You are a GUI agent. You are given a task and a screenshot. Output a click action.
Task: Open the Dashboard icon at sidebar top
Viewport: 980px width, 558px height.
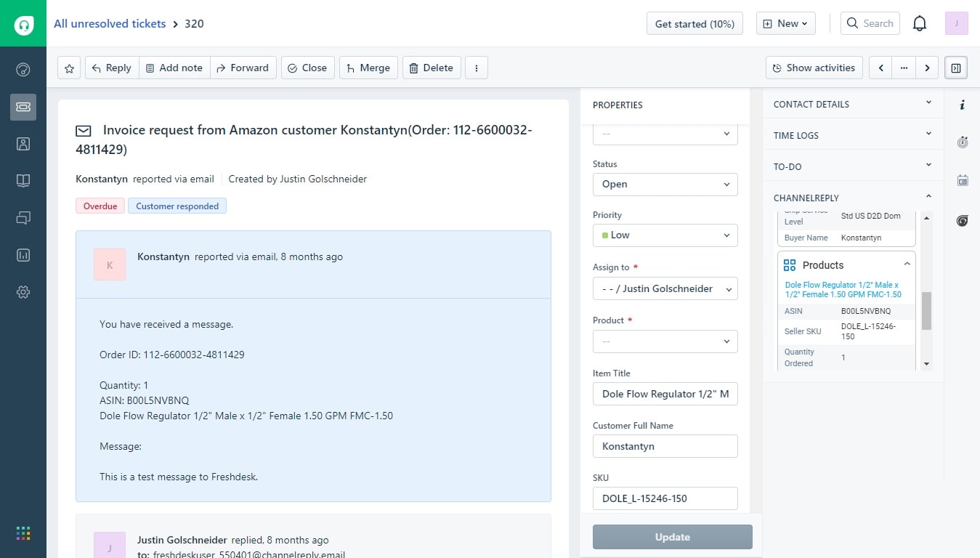(x=23, y=69)
